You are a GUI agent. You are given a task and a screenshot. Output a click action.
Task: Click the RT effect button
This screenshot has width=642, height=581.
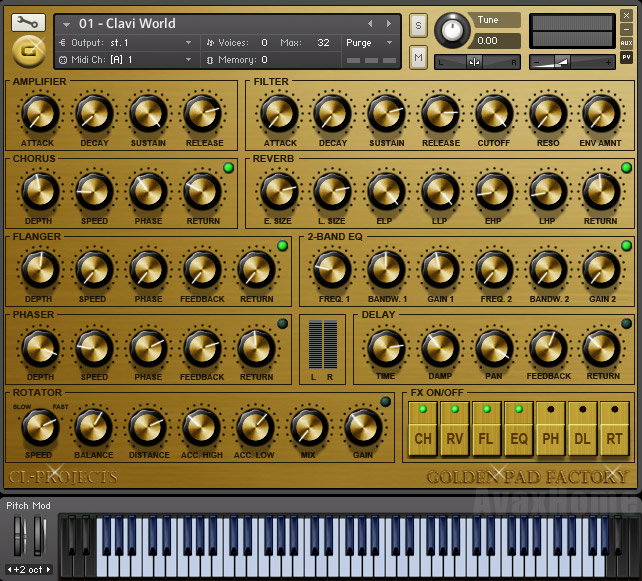point(615,429)
